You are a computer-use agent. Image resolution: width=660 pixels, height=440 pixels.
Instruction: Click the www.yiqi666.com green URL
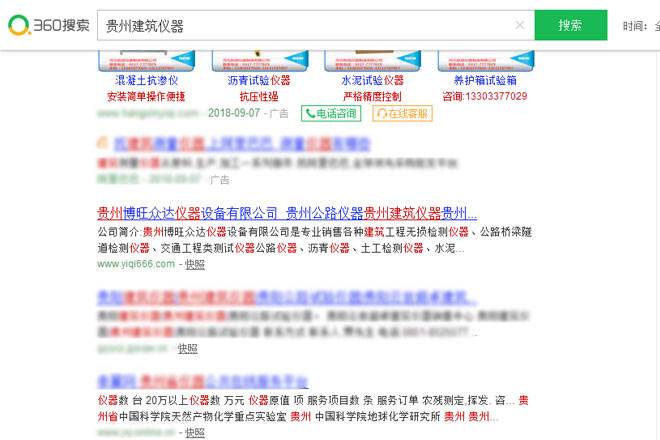click(137, 264)
